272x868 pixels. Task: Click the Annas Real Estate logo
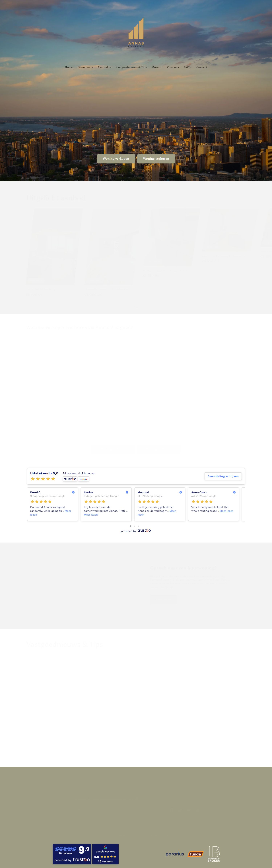pyautogui.click(x=136, y=32)
